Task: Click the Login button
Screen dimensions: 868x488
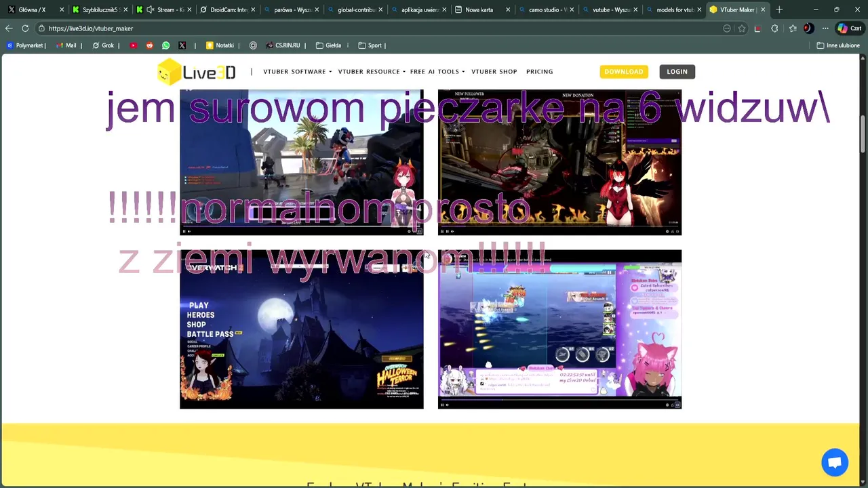Action: [x=677, y=72]
